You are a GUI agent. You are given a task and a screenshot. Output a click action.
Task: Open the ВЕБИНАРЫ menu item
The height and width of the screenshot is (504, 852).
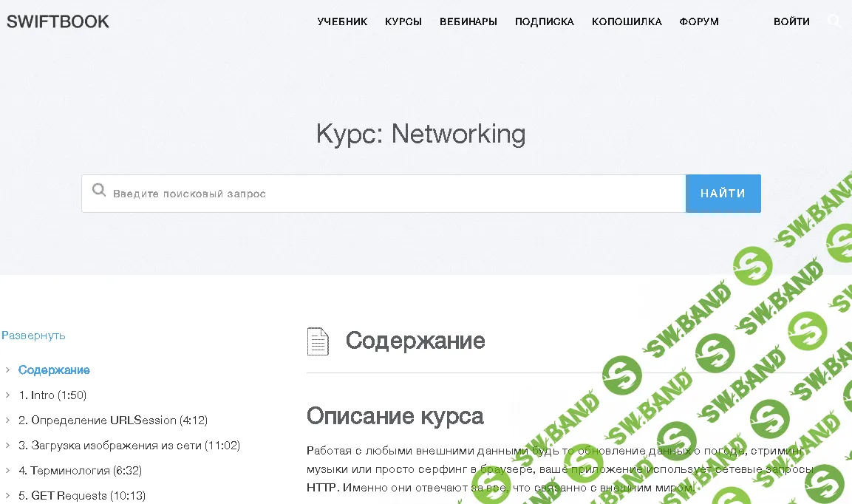(x=468, y=21)
